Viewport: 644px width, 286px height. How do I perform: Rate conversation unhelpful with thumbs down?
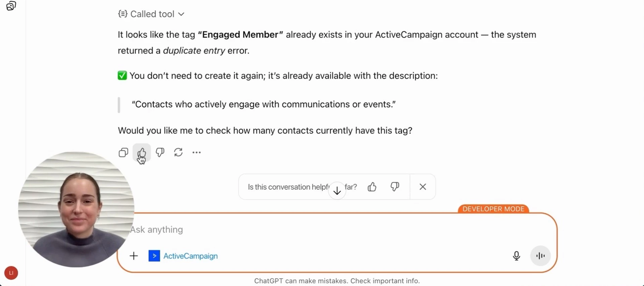(395, 187)
